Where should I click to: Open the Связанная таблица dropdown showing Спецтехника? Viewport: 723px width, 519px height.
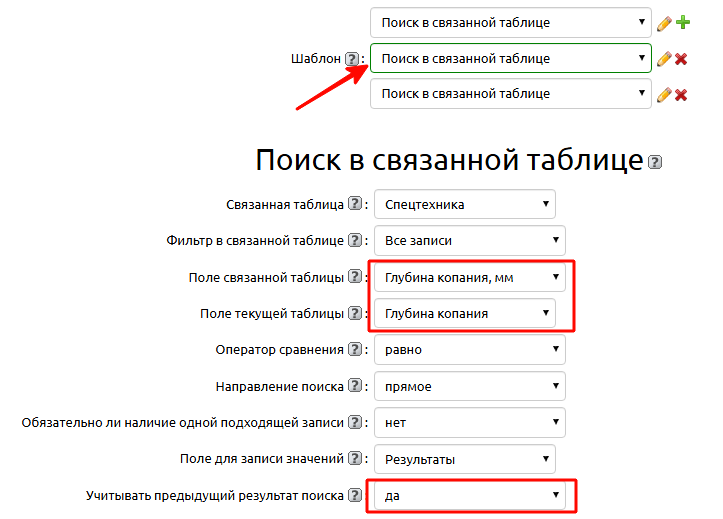(465, 205)
